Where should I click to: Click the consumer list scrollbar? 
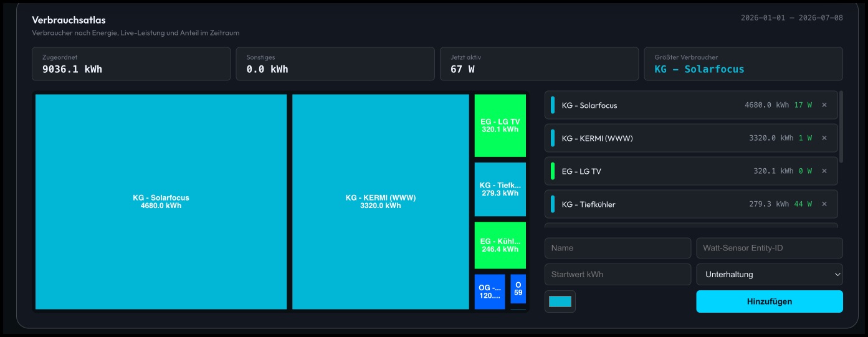[841, 126]
